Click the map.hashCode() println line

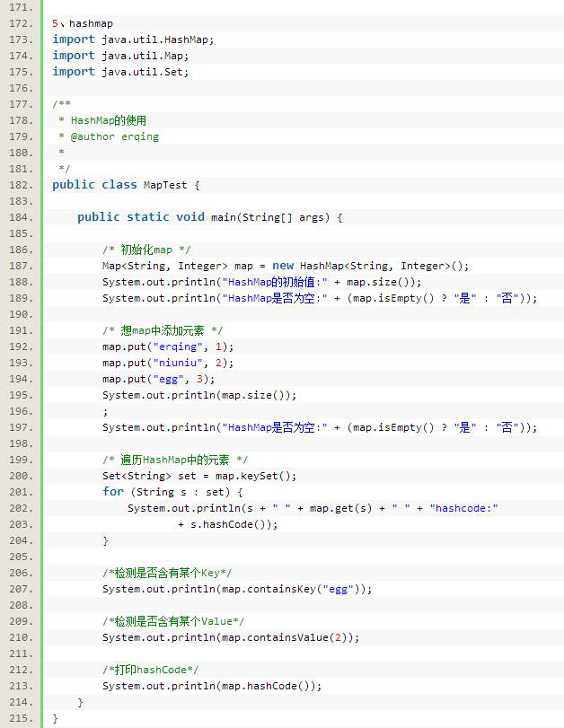click(212, 686)
